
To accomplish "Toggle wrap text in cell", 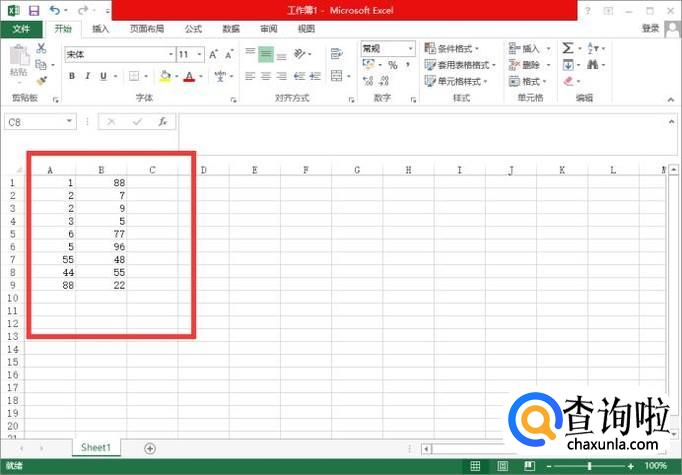I will (x=336, y=54).
